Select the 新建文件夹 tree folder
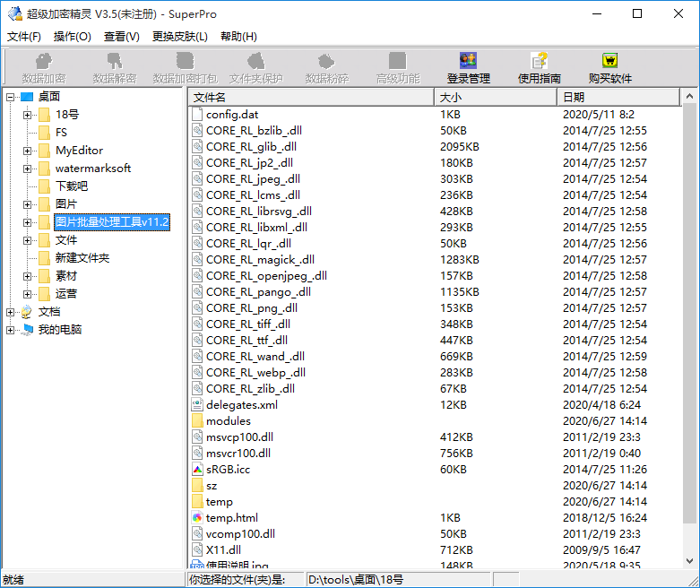The height and width of the screenshot is (588, 700). (x=82, y=257)
